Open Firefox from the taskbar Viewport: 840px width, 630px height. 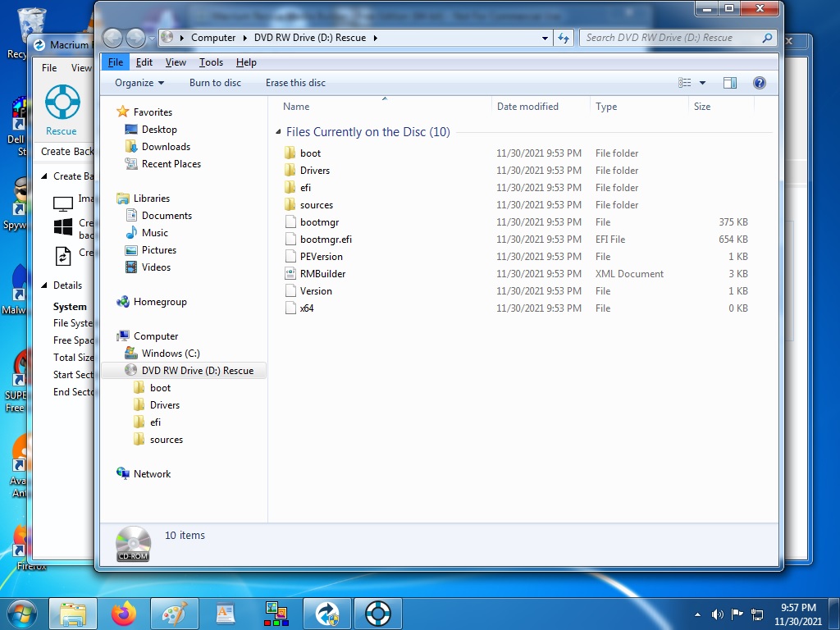coord(124,614)
